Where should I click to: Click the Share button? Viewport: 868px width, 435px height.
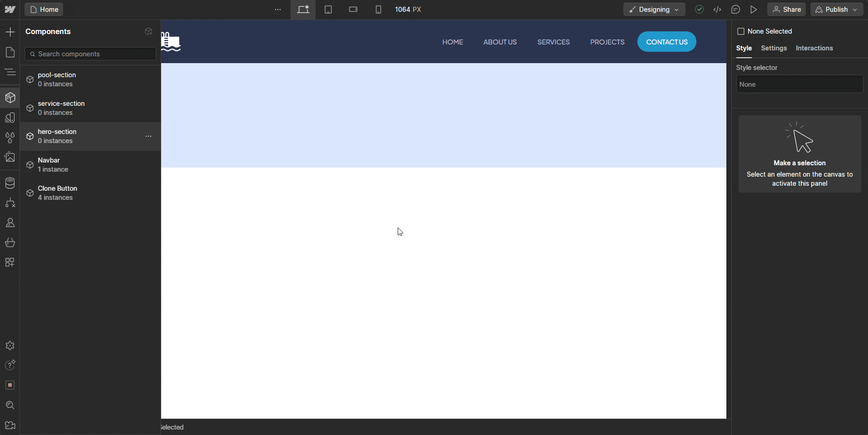pyautogui.click(x=786, y=10)
